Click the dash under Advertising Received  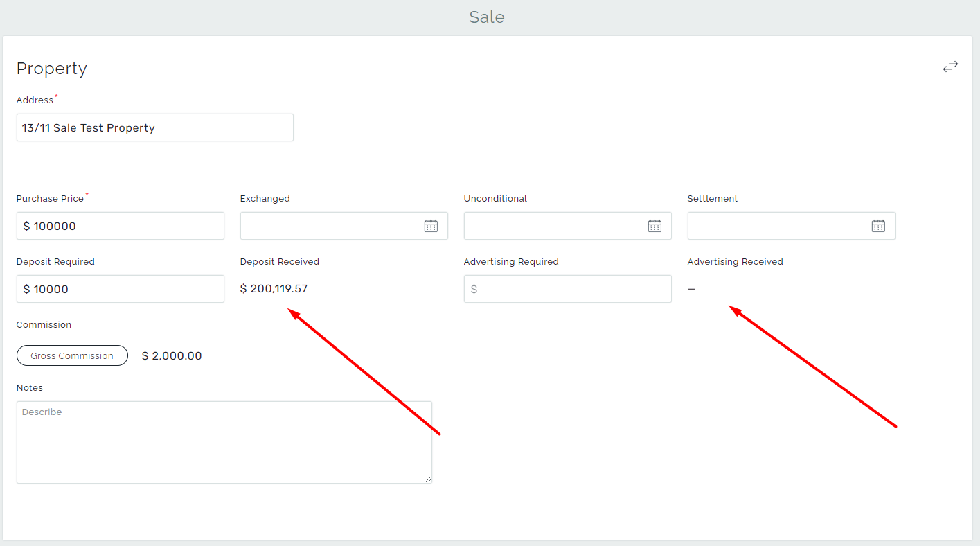pyautogui.click(x=691, y=288)
